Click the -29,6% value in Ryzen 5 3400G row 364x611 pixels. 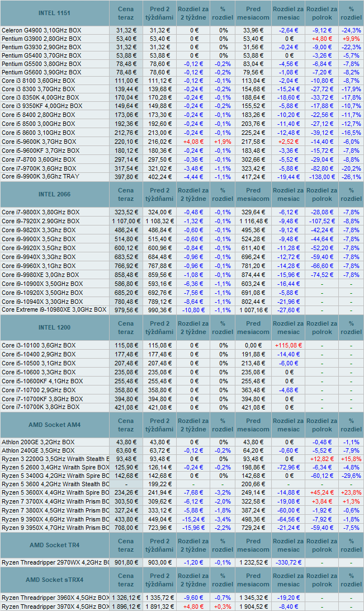point(351,476)
